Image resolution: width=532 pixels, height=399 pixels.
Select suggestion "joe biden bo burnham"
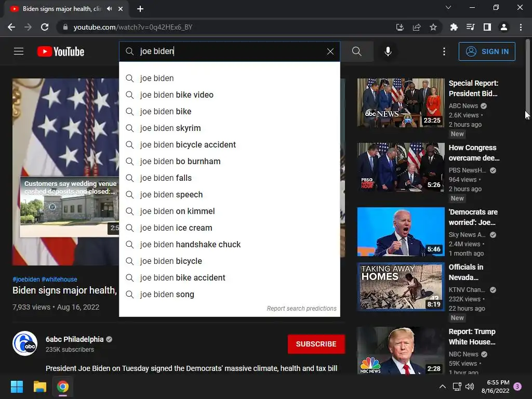click(x=229, y=161)
